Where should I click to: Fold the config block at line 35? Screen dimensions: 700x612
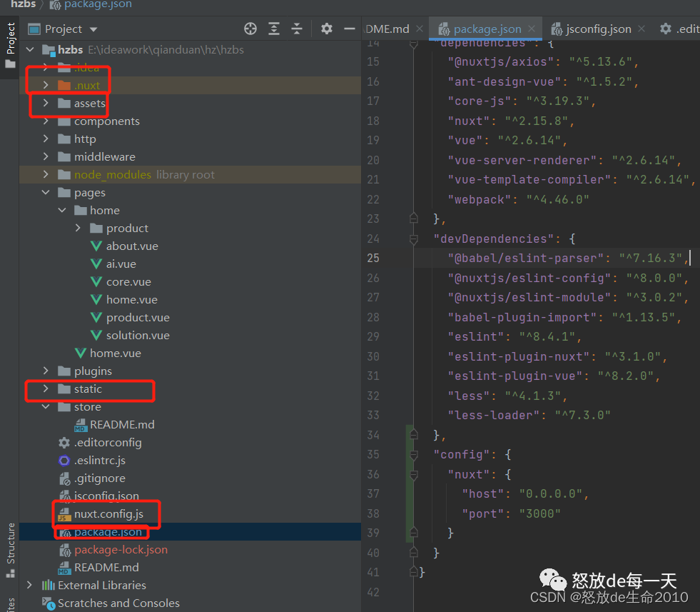click(x=413, y=455)
